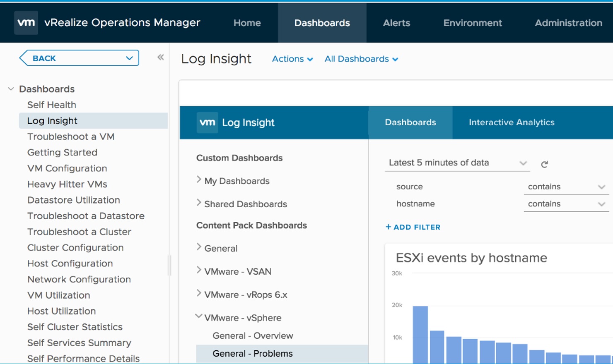Expand Shared Dashboards
Viewport: 613px width, 364px height.
(199, 203)
